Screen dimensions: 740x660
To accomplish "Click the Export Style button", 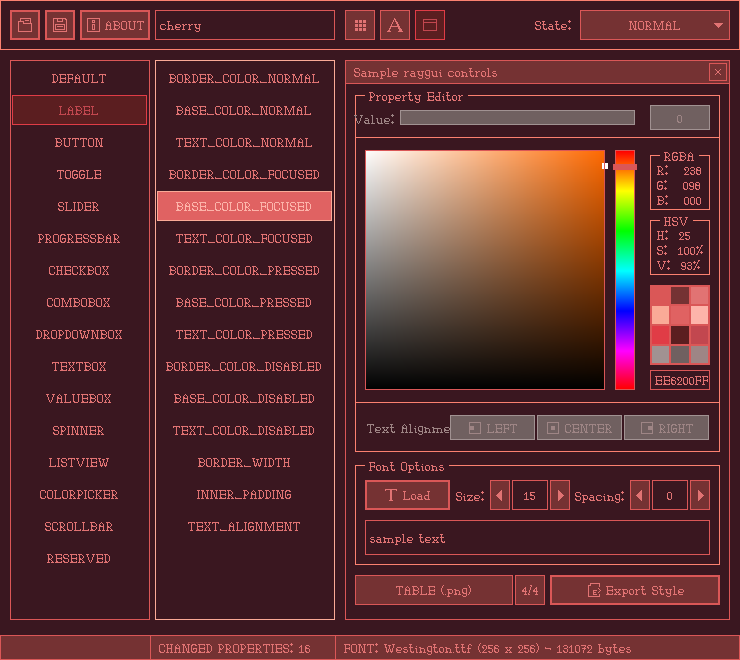I will [634, 590].
